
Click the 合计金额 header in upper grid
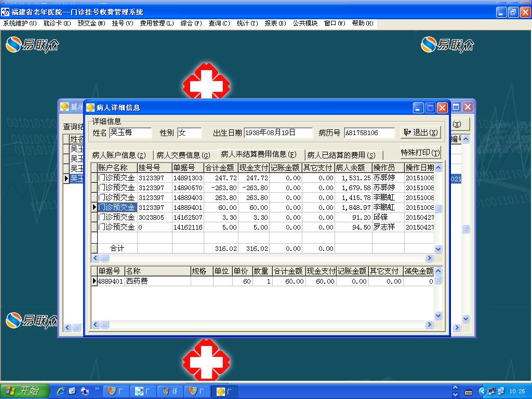tap(220, 168)
